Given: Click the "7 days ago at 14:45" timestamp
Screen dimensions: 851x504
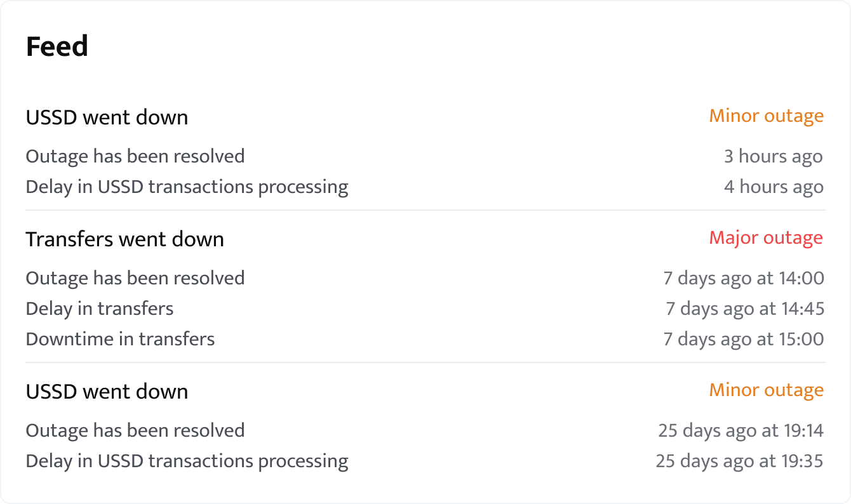Looking at the screenshot, I should [x=744, y=309].
